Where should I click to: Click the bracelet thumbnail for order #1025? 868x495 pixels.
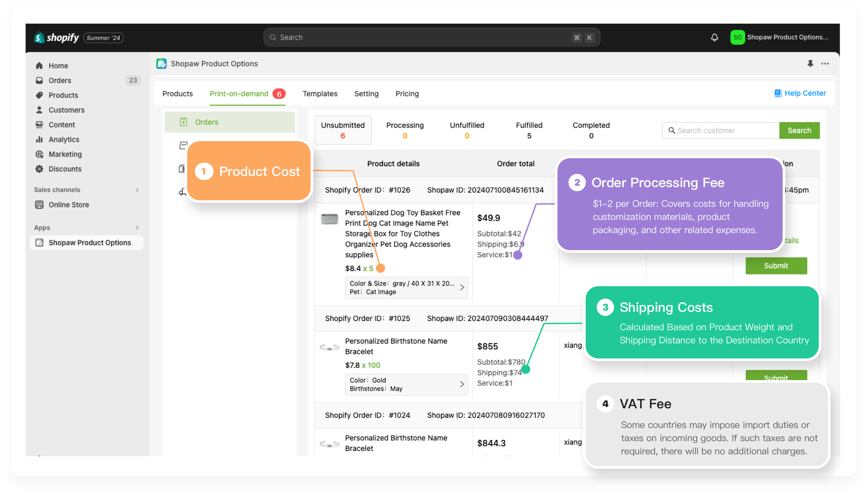[330, 347]
